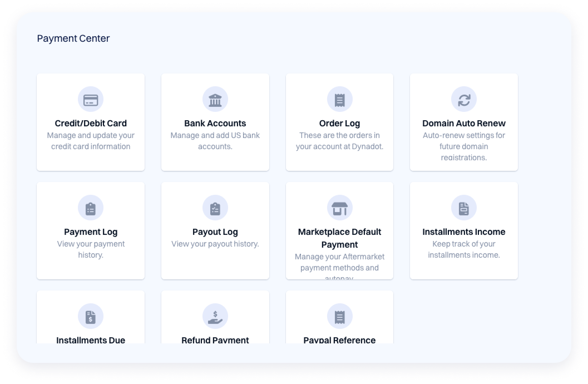
Task: Open Domain Auto Renew heading
Action: click(464, 123)
